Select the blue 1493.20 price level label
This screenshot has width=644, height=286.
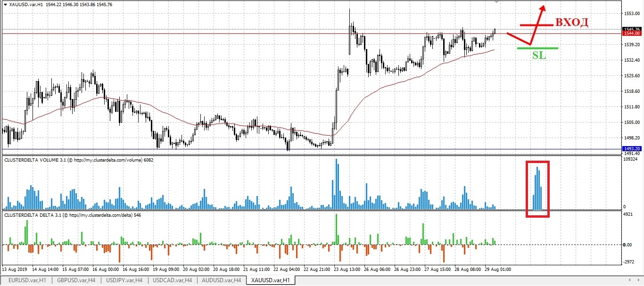tap(632, 149)
